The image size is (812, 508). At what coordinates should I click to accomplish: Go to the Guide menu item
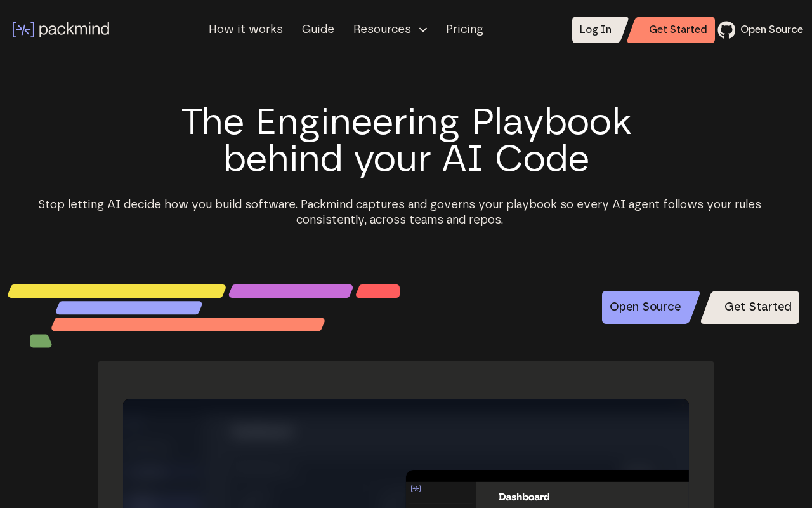click(x=318, y=30)
